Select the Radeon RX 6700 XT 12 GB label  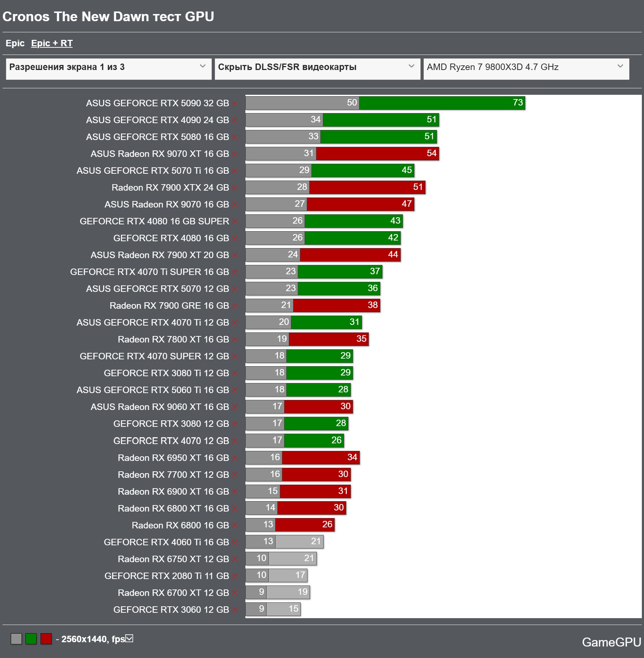pyautogui.click(x=173, y=593)
